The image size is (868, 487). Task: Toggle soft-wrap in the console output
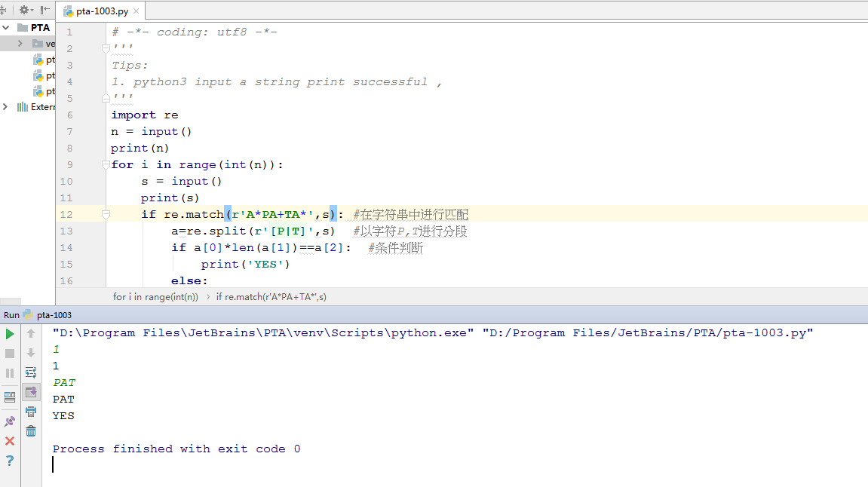(30, 372)
